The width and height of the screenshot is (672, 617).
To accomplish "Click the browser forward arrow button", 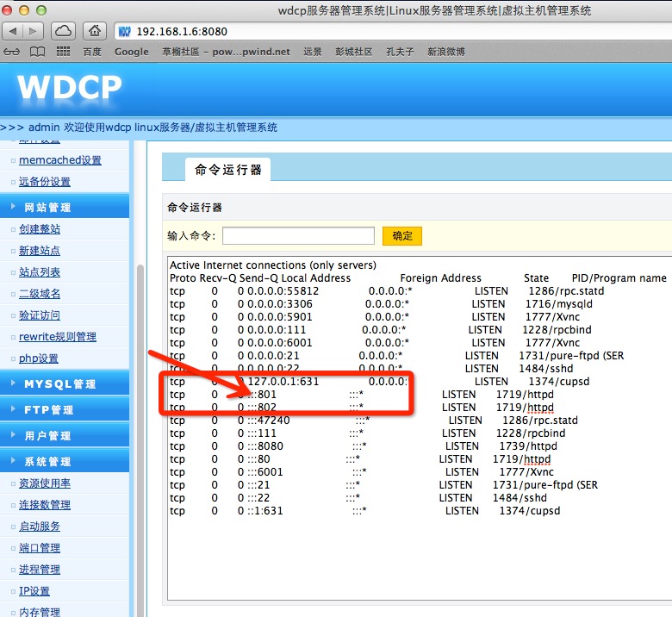I will click(x=33, y=31).
